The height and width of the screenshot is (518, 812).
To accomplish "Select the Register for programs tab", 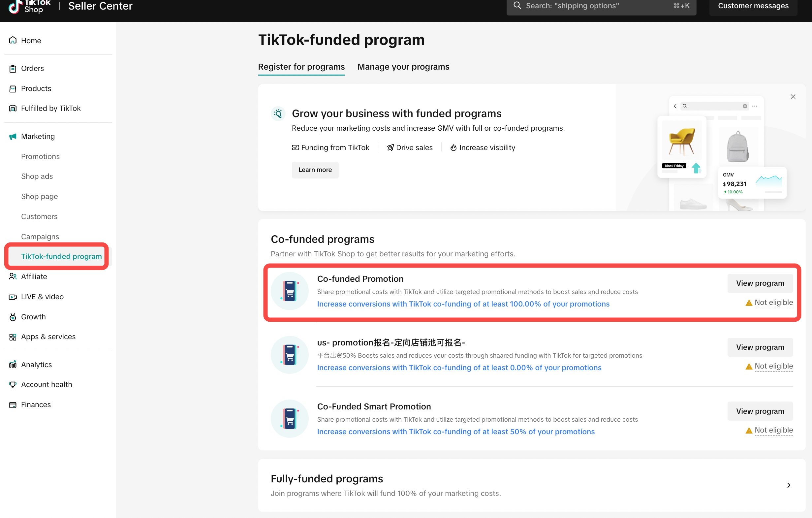I will (301, 67).
